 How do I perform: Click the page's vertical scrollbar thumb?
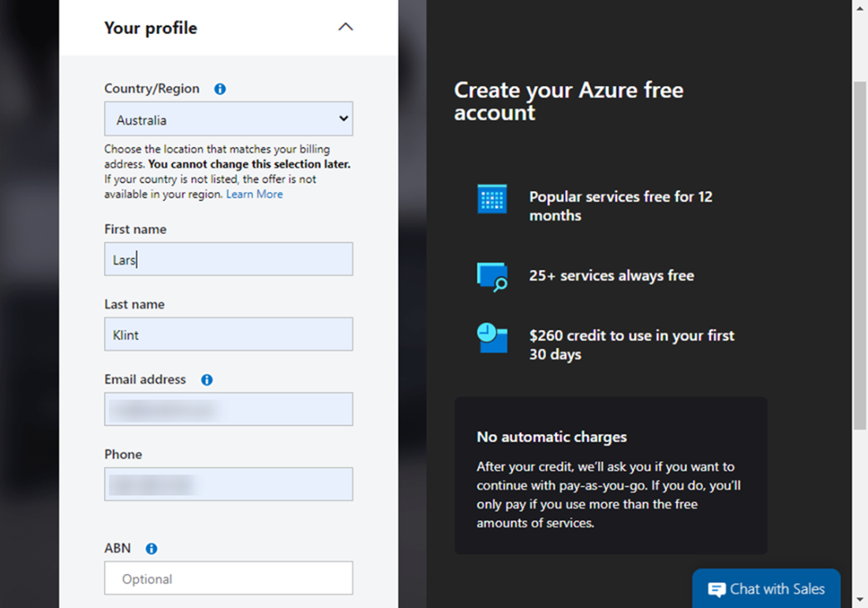pos(860,253)
